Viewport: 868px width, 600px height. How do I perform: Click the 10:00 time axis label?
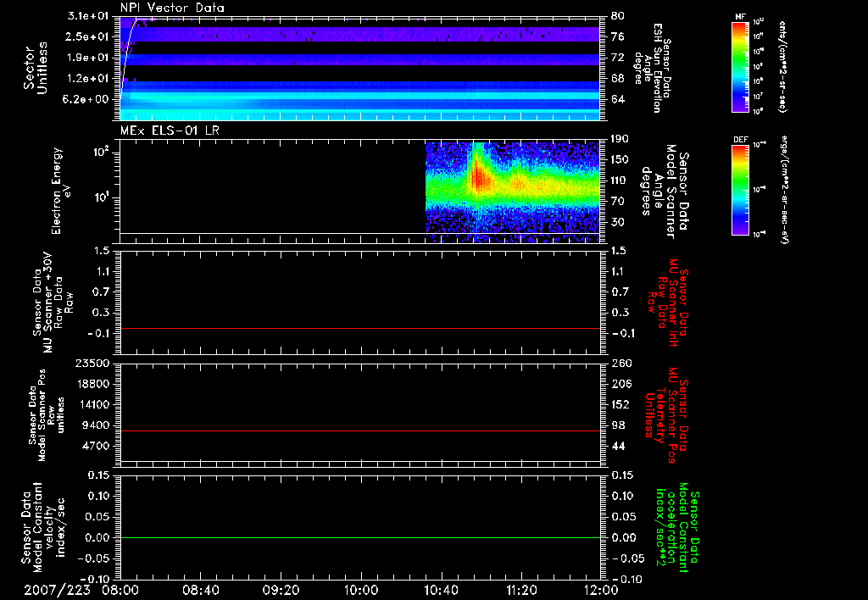360,589
